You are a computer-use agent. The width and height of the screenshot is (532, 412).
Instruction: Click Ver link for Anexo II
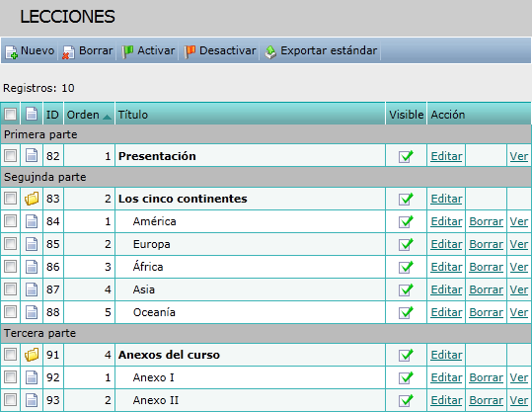(519, 400)
